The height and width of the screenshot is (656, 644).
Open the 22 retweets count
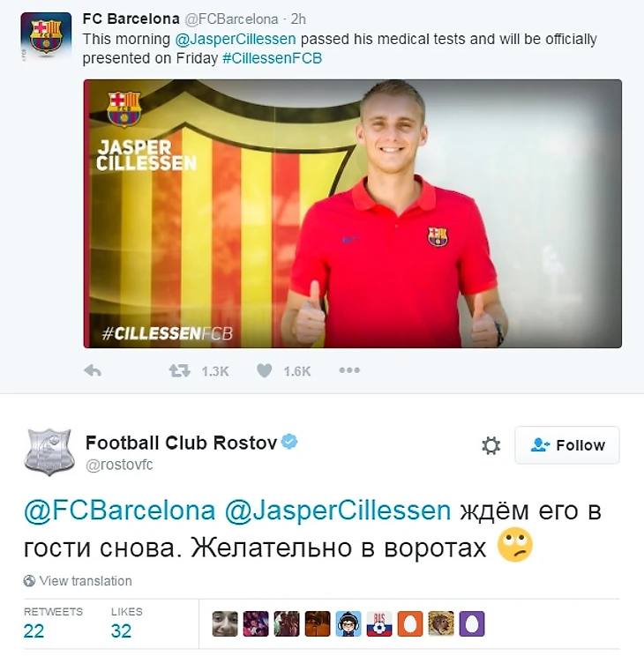point(34,631)
